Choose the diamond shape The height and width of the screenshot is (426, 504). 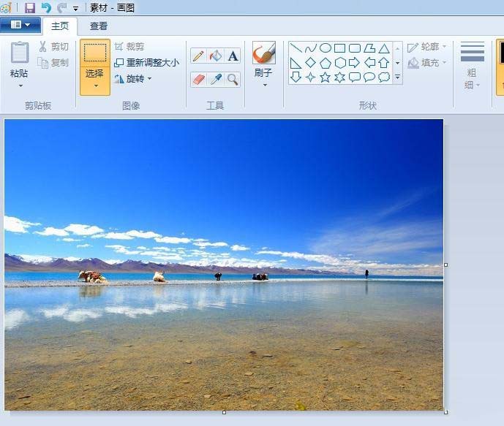coord(310,63)
